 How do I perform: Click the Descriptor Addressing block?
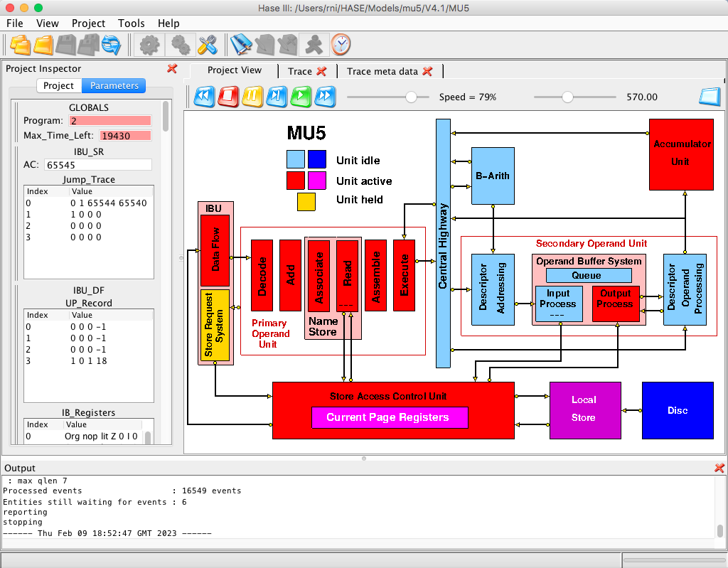(x=493, y=289)
